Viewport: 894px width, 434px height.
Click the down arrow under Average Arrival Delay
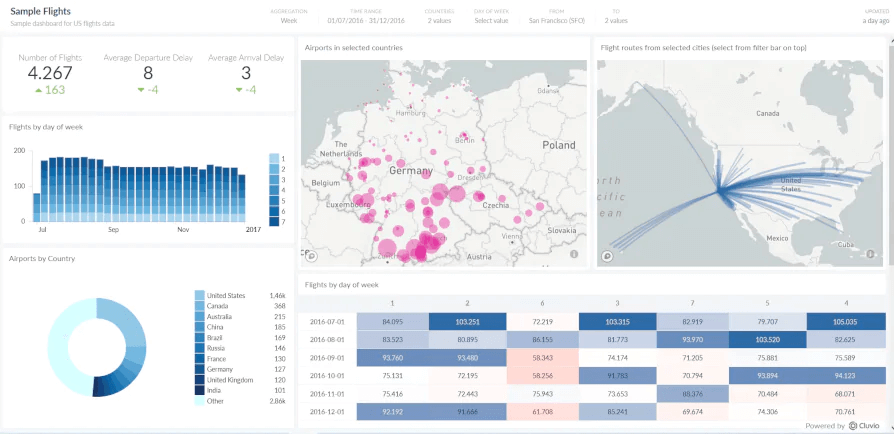pos(238,90)
